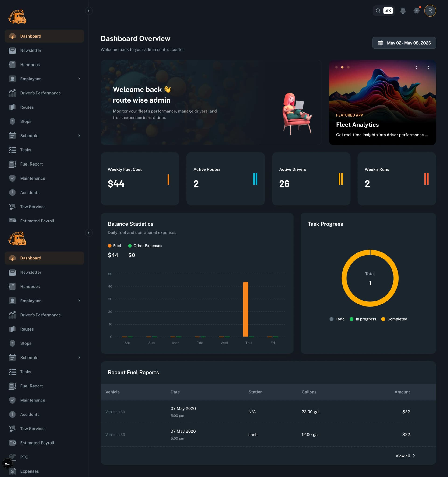Screen dimensions: 448x477
Task: Show next featured app slide arrow
Action: pos(428,67)
